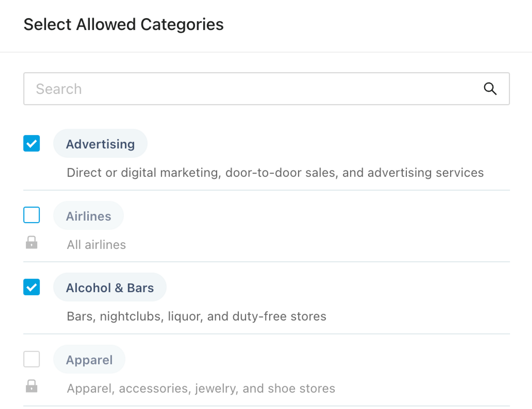Click the Advertising description about digital marketing
Viewport: 532px width, 409px height.
[275, 173]
